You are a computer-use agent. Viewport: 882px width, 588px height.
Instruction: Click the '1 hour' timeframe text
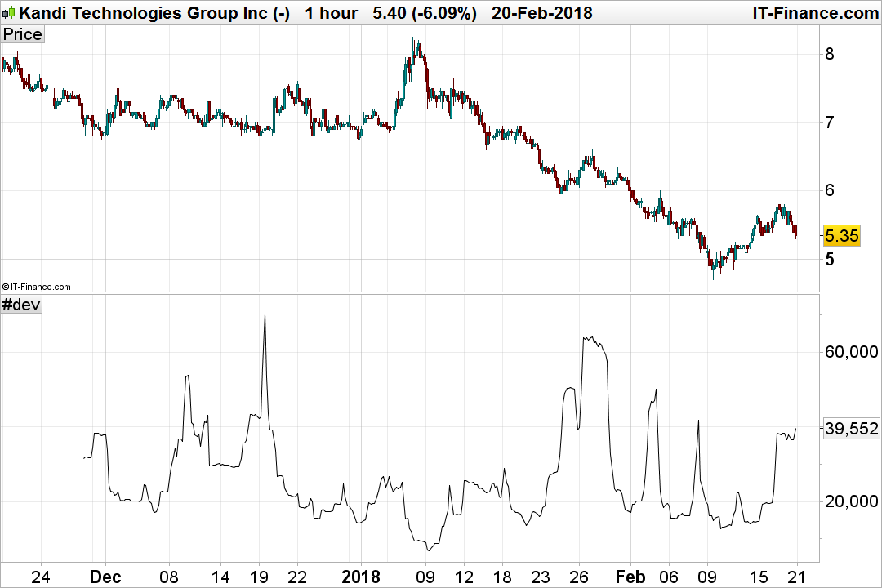[332, 12]
